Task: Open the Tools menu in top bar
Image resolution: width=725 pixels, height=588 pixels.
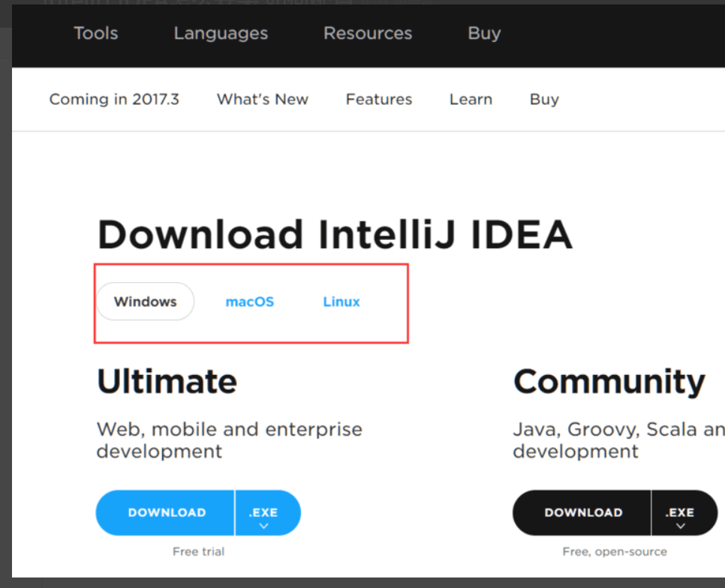Action: [x=95, y=33]
